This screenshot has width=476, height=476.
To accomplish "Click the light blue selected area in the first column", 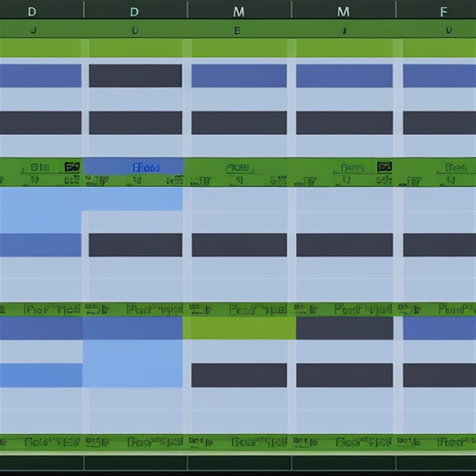I will [x=40, y=209].
